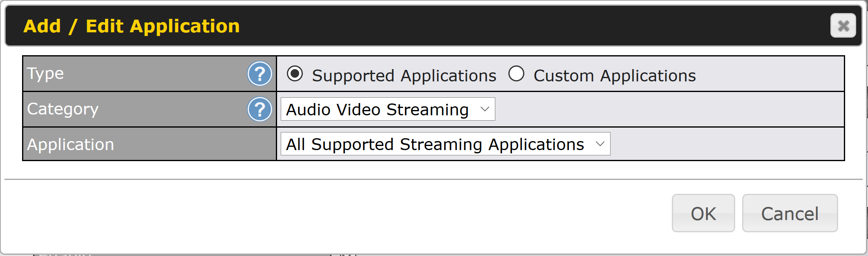Screen dimensions: 868x256
Task: Select the Supported Applications radio button
Action: 295,74
